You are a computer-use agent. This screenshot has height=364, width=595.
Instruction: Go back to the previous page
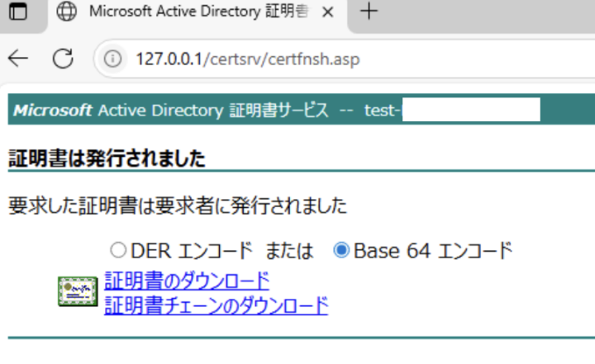pyautogui.click(x=18, y=59)
